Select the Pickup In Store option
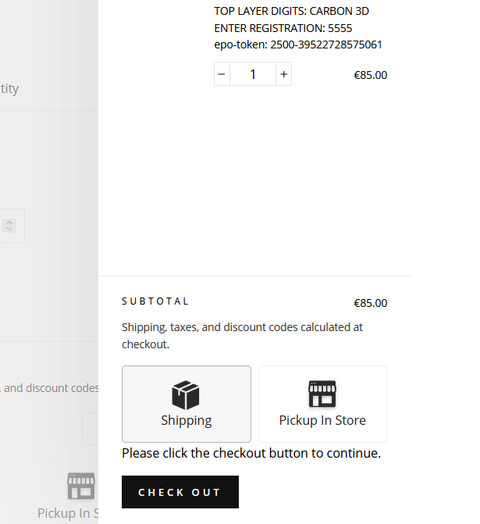The image size is (480, 524). (322, 404)
